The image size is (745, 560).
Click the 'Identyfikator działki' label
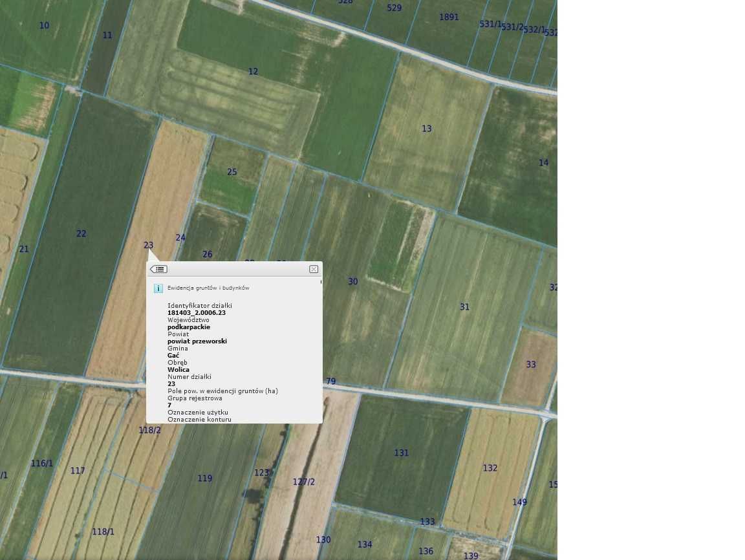(200, 306)
